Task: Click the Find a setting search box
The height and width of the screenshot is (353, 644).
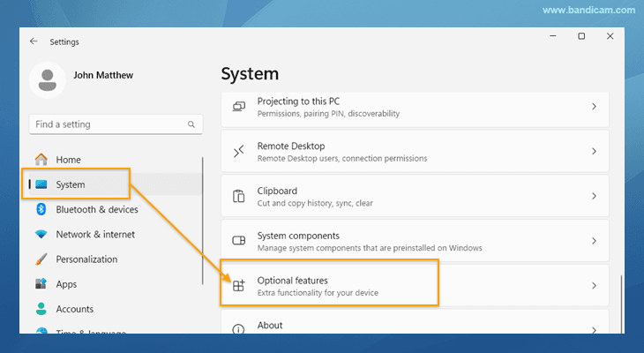Action: click(116, 124)
